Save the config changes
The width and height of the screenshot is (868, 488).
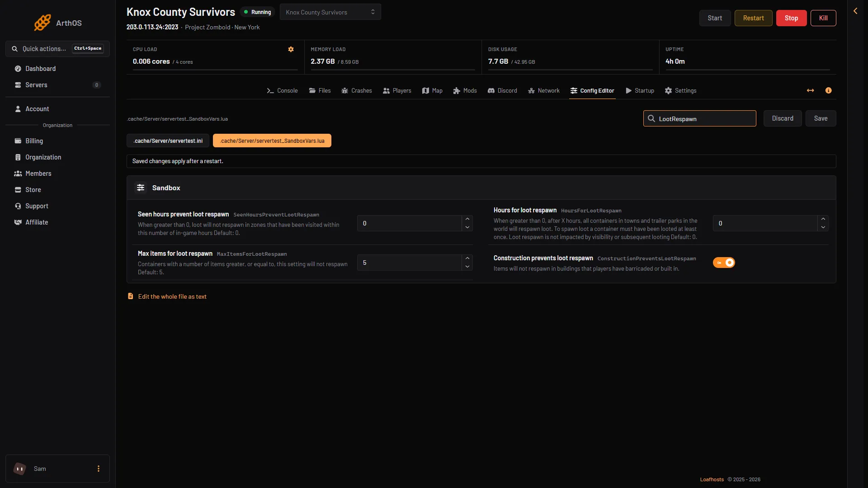click(821, 118)
